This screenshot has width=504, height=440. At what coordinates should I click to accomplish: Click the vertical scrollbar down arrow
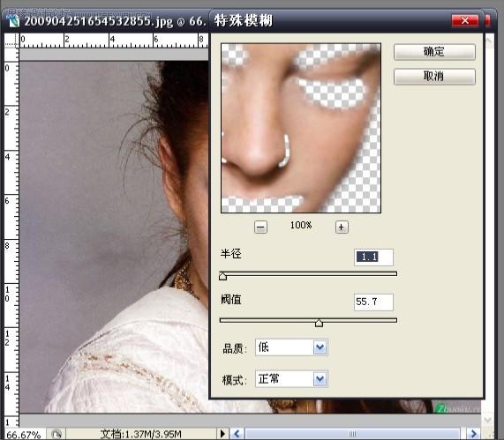tap(487, 420)
